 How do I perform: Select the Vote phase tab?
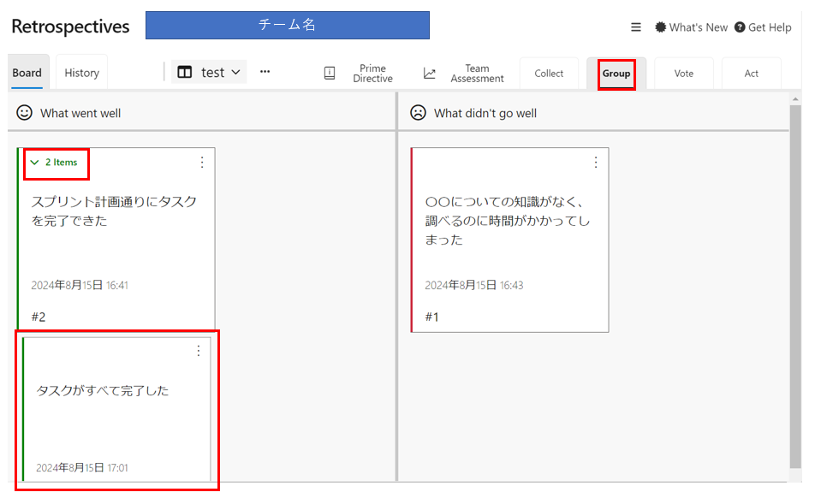click(684, 74)
